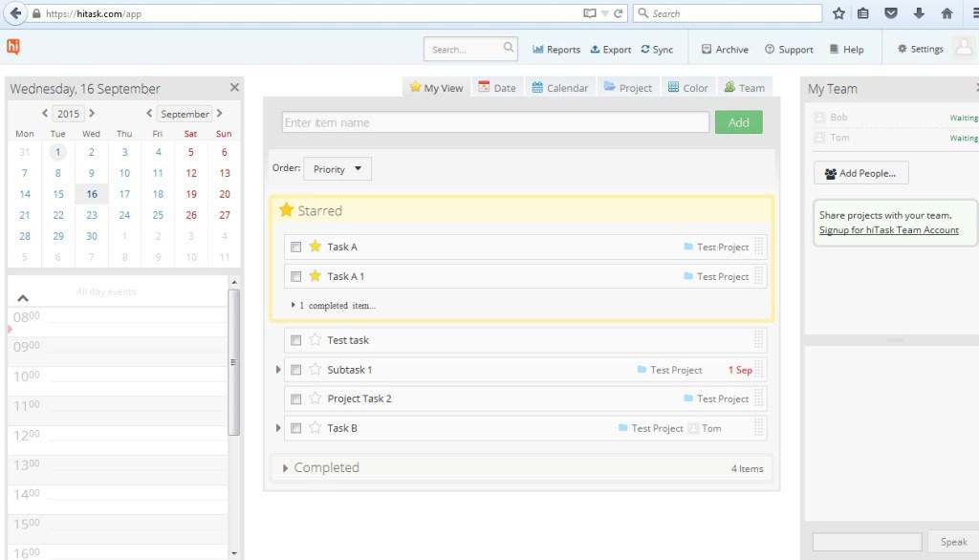
Task: Reload the page with refresh icon
Action: tap(619, 13)
